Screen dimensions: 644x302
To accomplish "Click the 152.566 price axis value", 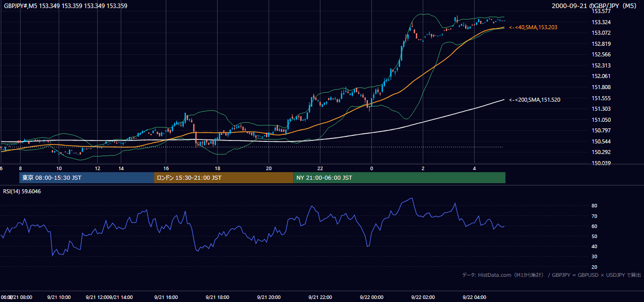I will coord(601,54).
